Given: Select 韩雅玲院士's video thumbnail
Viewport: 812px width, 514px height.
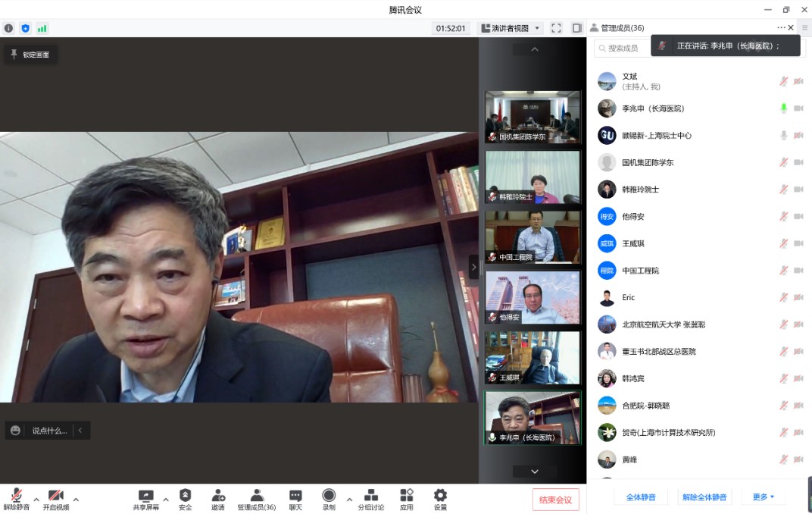Looking at the screenshot, I should (x=532, y=177).
